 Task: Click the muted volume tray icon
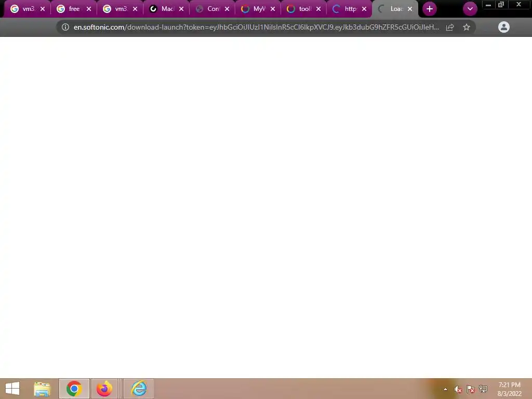coord(458,389)
